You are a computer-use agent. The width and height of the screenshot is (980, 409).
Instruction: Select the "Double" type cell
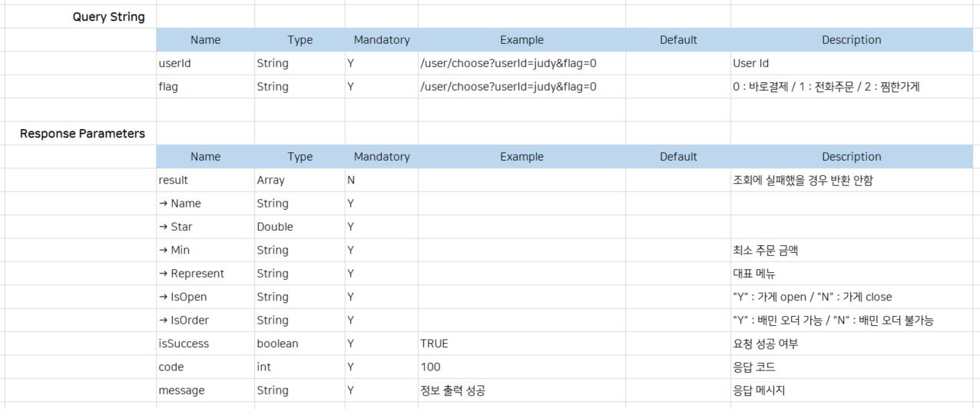274,227
